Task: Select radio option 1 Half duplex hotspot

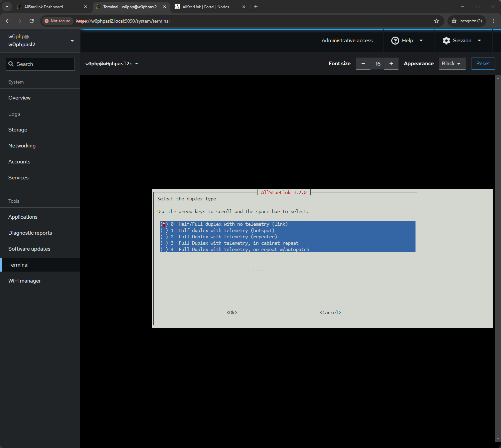Action: [x=164, y=230]
